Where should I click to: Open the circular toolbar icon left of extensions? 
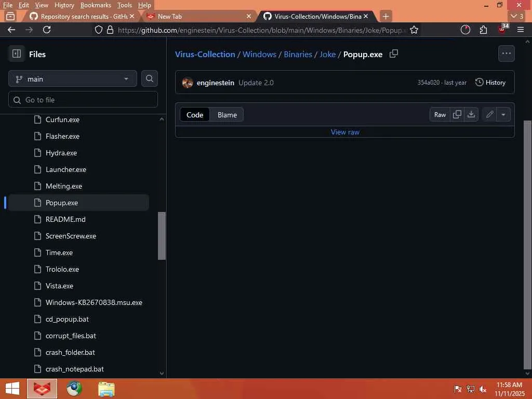coord(465,30)
